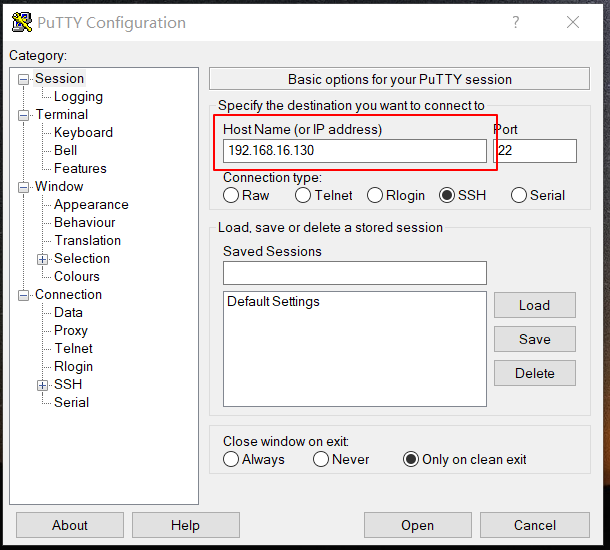The width and height of the screenshot is (610, 550).
Task: Collapse the Window tree node
Action: [x=23, y=187]
